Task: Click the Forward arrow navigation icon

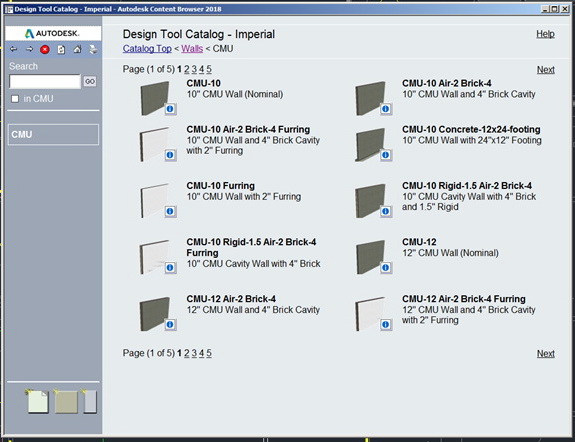Action: (29, 49)
